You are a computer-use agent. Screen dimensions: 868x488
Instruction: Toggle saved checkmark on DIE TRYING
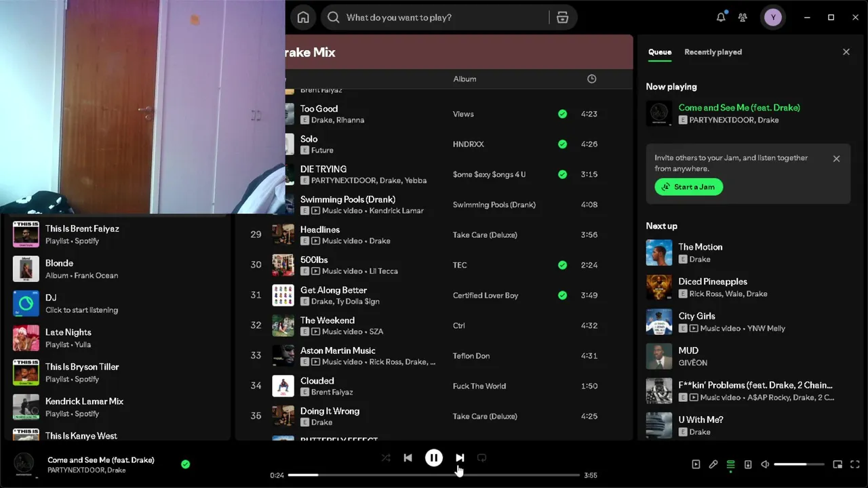562,174
